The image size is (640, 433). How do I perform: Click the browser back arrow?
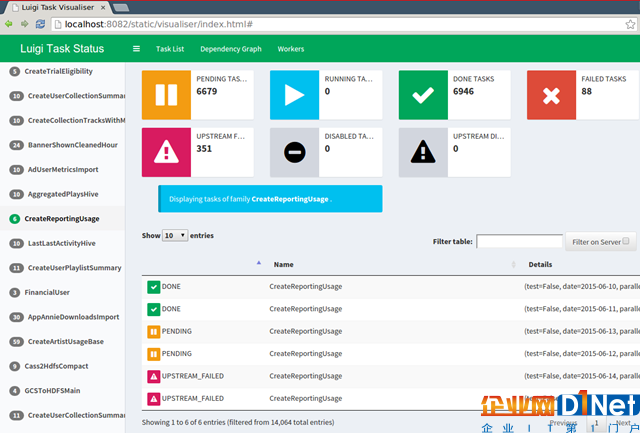(x=9, y=24)
